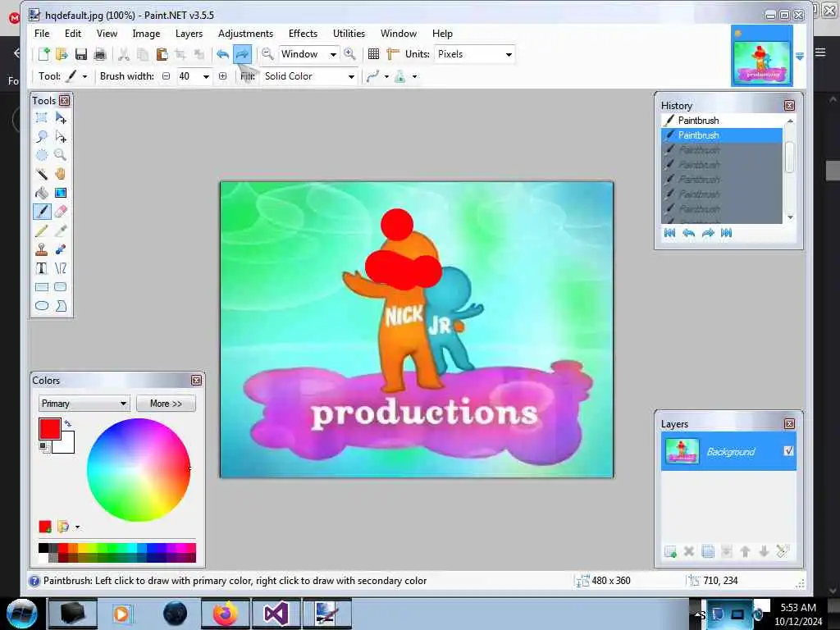Toggle the rulers display

(393, 54)
